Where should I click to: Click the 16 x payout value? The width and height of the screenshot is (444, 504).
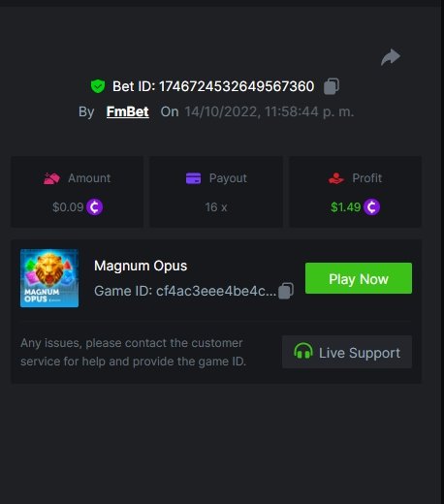tap(216, 207)
